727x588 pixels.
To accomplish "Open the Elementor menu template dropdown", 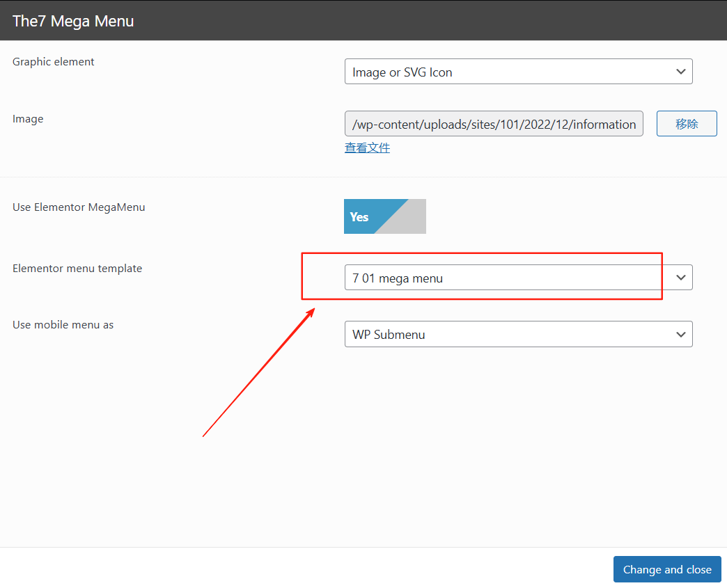I will coord(518,278).
